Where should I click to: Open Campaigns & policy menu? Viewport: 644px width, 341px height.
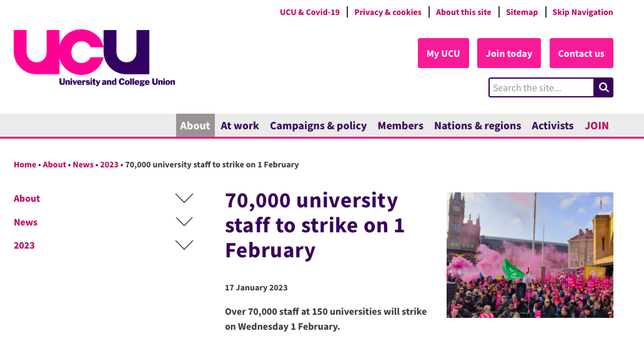[x=318, y=126]
